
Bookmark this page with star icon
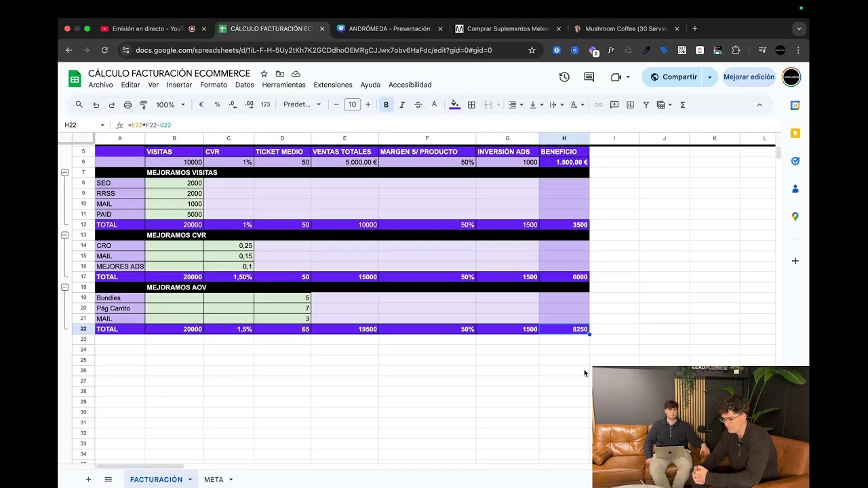tap(532, 50)
